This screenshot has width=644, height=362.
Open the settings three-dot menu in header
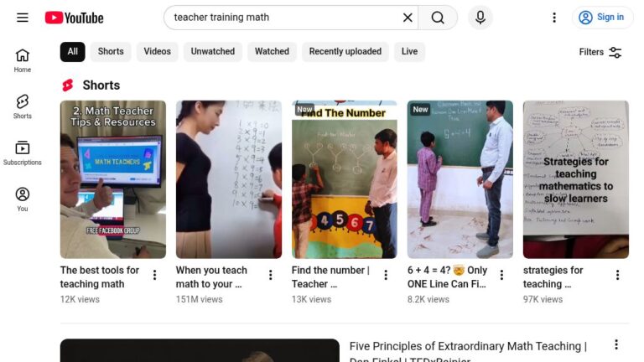tap(554, 18)
